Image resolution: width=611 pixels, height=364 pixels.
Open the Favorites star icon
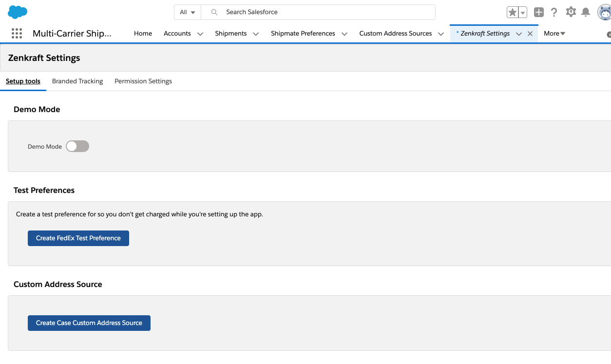[512, 12]
